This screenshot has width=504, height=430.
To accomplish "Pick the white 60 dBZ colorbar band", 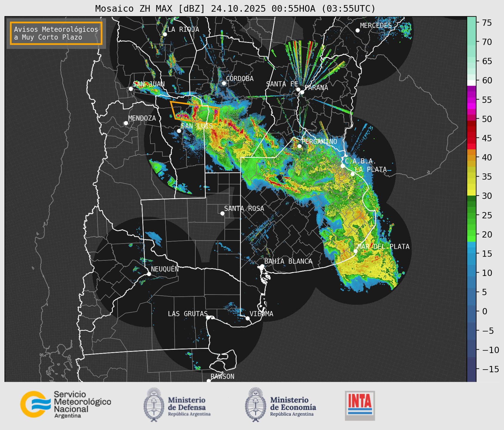I will [x=471, y=82].
